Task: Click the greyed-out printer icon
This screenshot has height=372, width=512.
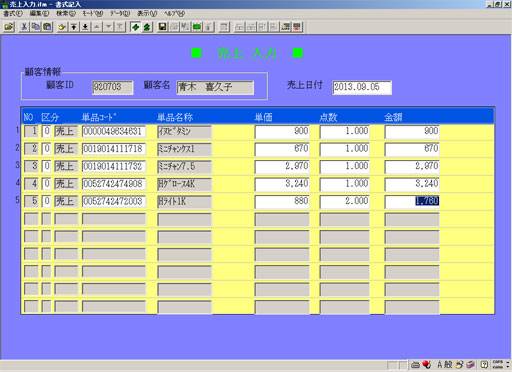Action: coord(174,27)
